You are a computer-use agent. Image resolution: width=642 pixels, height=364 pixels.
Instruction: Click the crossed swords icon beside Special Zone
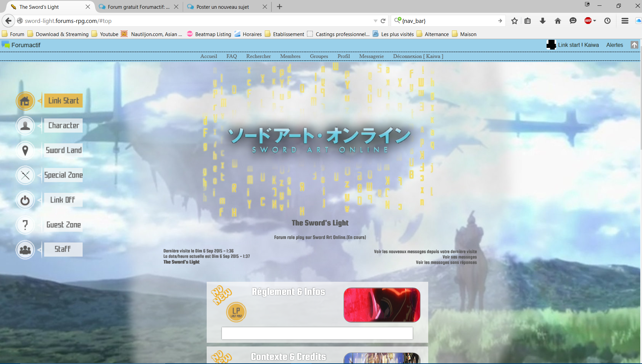(x=25, y=175)
